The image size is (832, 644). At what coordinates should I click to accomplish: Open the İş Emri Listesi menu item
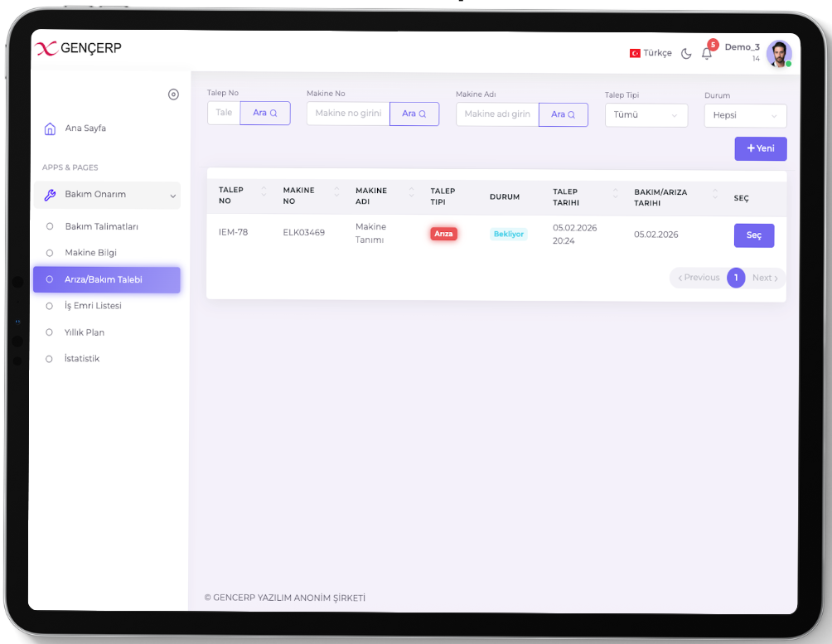point(93,306)
